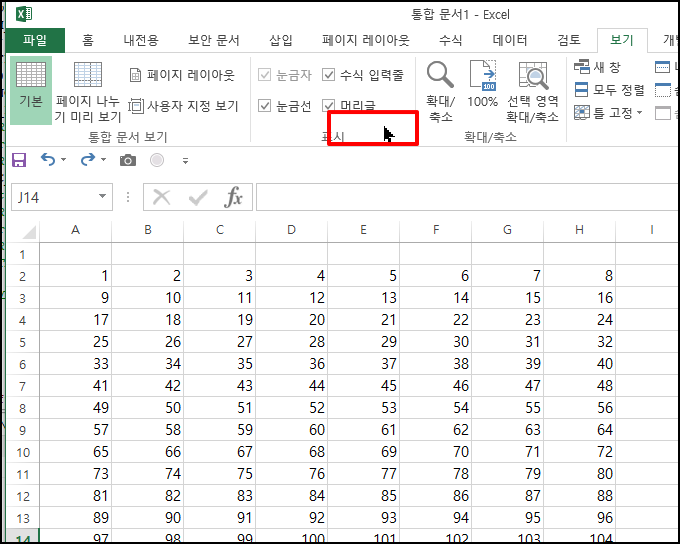Customize the quick access toolbar dropdown
This screenshot has height=544, width=680.
tap(185, 161)
